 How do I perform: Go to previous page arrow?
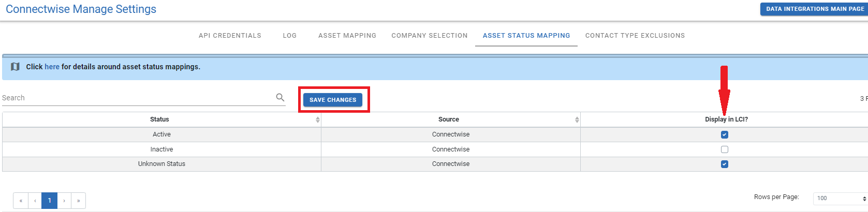click(x=35, y=201)
